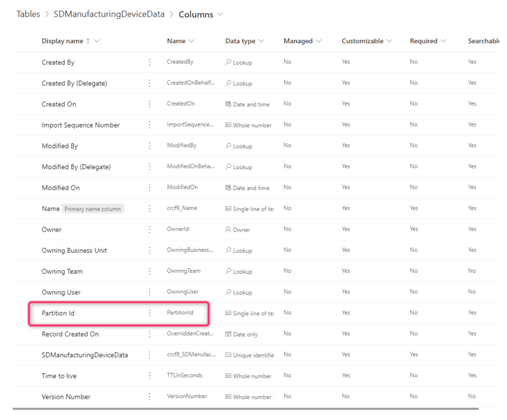This screenshot has width=507, height=420.
Task: Go to Tables in the breadcrumb
Action: click(x=28, y=14)
